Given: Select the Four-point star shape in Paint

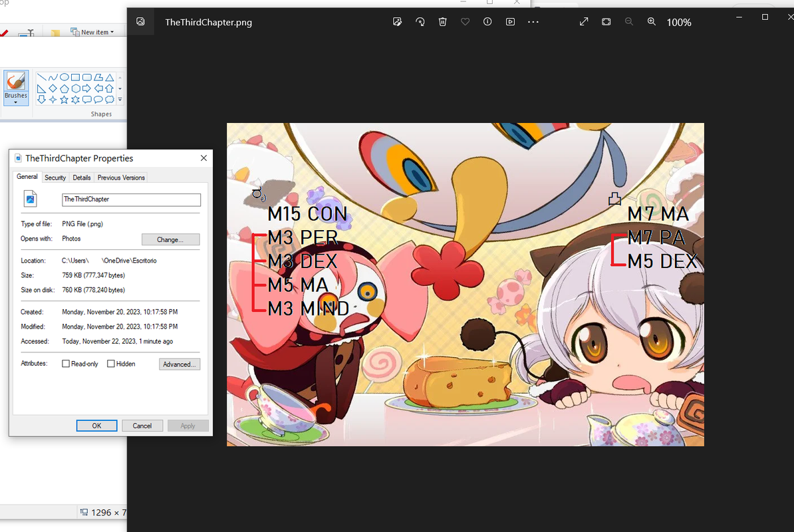Looking at the screenshot, I should [53, 100].
